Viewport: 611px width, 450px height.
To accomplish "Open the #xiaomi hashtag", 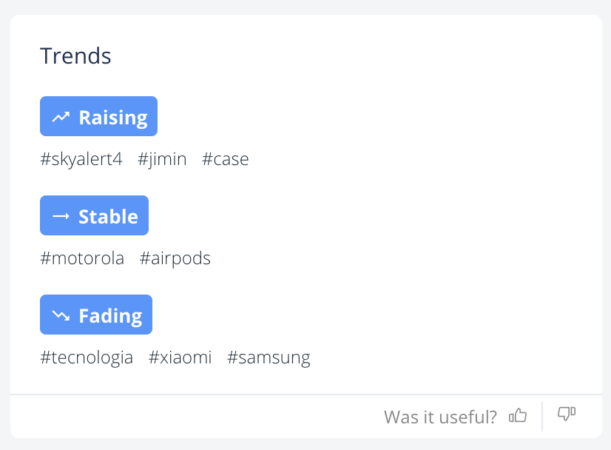I will click(180, 357).
